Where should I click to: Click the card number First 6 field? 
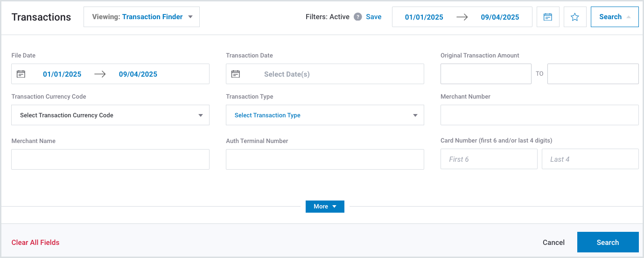[489, 159]
